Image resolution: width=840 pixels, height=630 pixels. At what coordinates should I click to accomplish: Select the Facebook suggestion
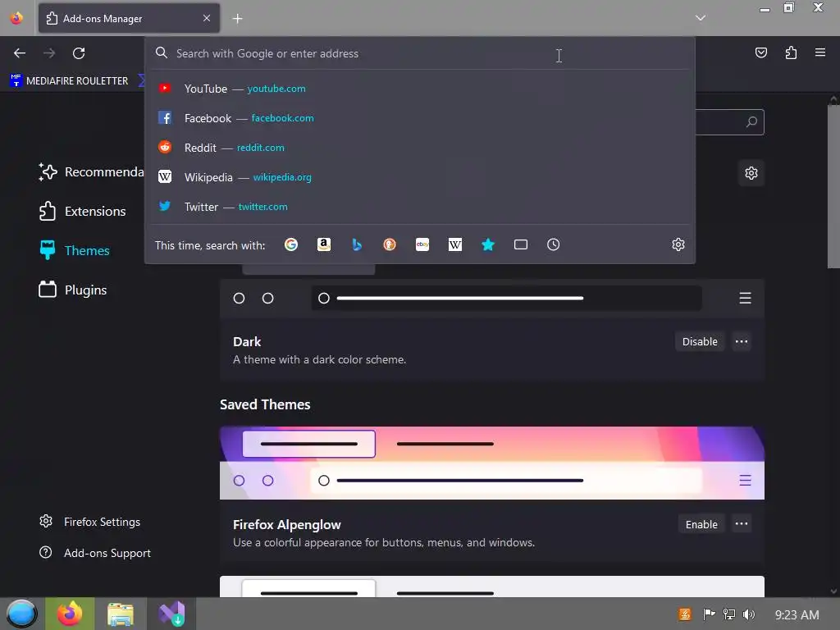(420, 118)
